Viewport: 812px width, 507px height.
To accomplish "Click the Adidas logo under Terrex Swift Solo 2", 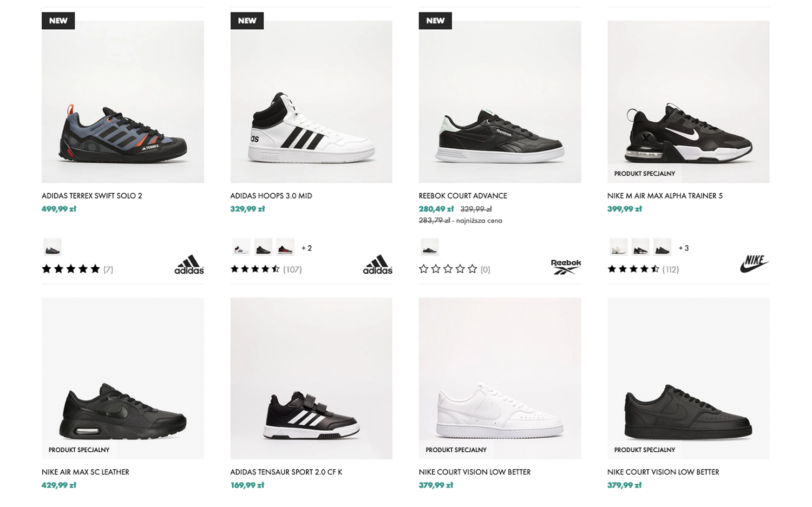I will tap(189, 265).
